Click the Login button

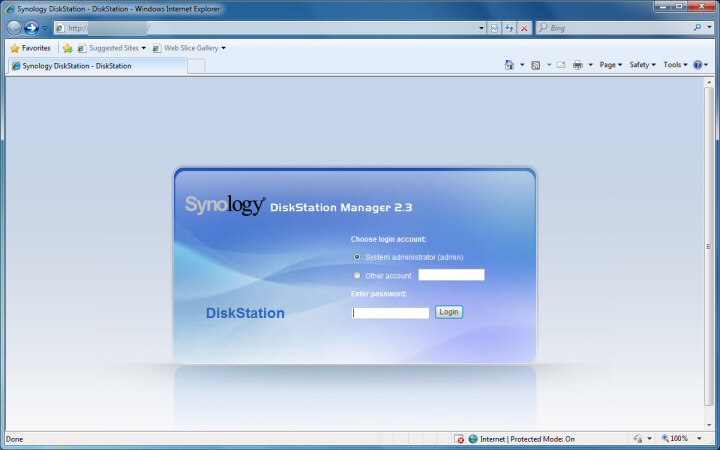449,312
